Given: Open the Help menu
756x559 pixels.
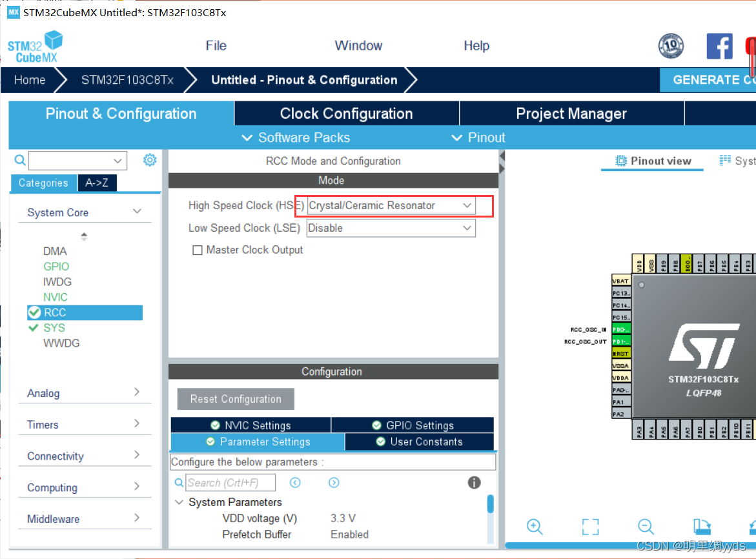Looking at the screenshot, I should pos(476,45).
